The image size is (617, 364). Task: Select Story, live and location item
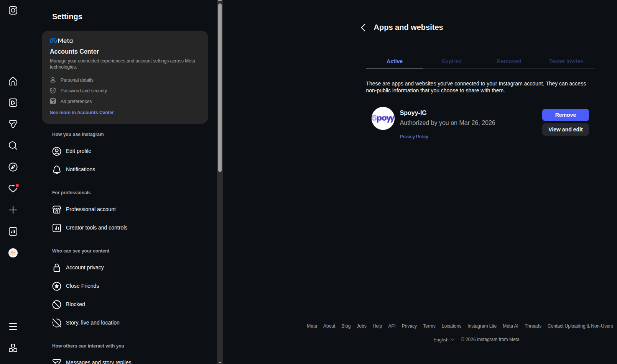(x=125, y=323)
